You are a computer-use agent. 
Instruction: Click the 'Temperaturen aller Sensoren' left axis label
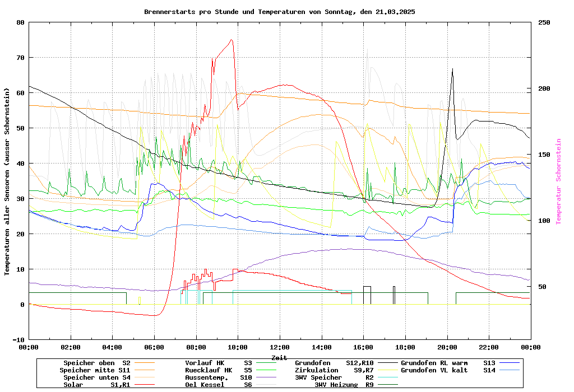coord(7,181)
